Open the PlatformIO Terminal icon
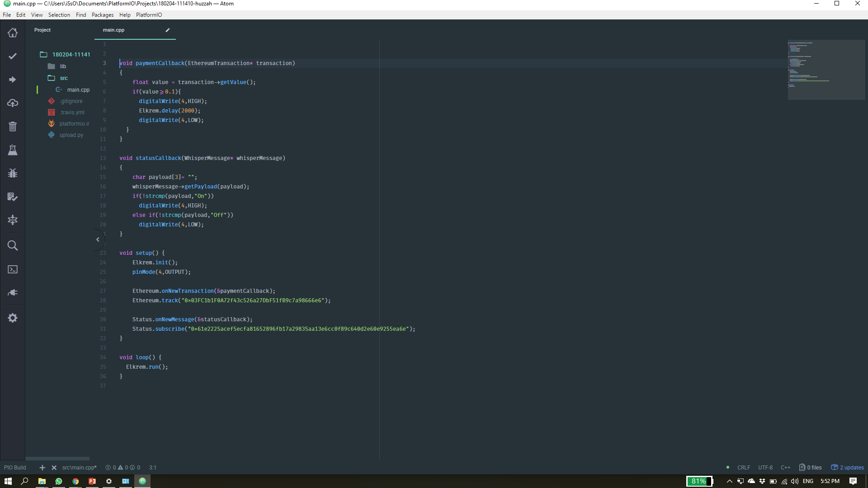Viewport: 868px width, 488px height. 13,269
